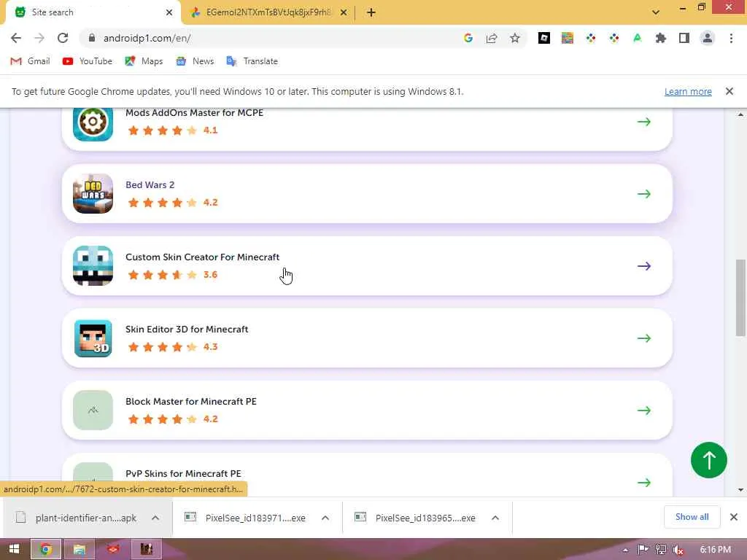Close the EGemol2NTXm tab
747x560 pixels.
(x=344, y=12)
